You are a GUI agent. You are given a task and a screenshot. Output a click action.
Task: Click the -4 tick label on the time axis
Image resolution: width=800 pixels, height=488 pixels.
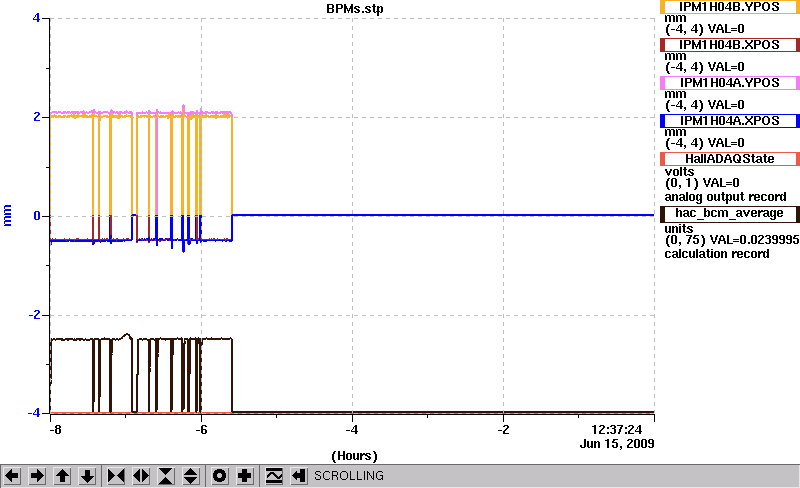[x=352, y=430]
